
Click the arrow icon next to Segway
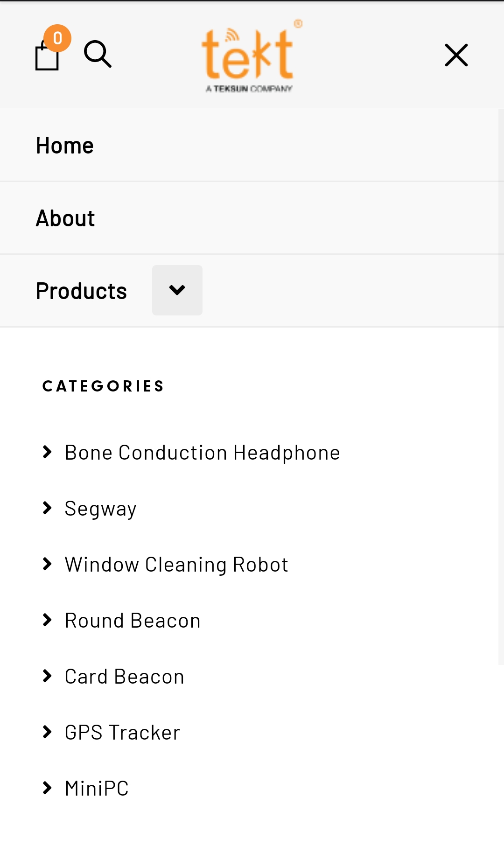(x=47, y=508)
